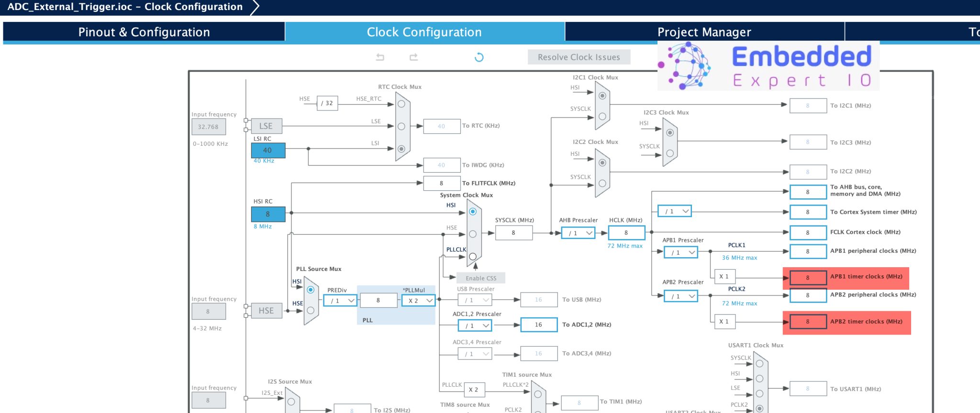Select HSI in System Clock Mux

473,212
